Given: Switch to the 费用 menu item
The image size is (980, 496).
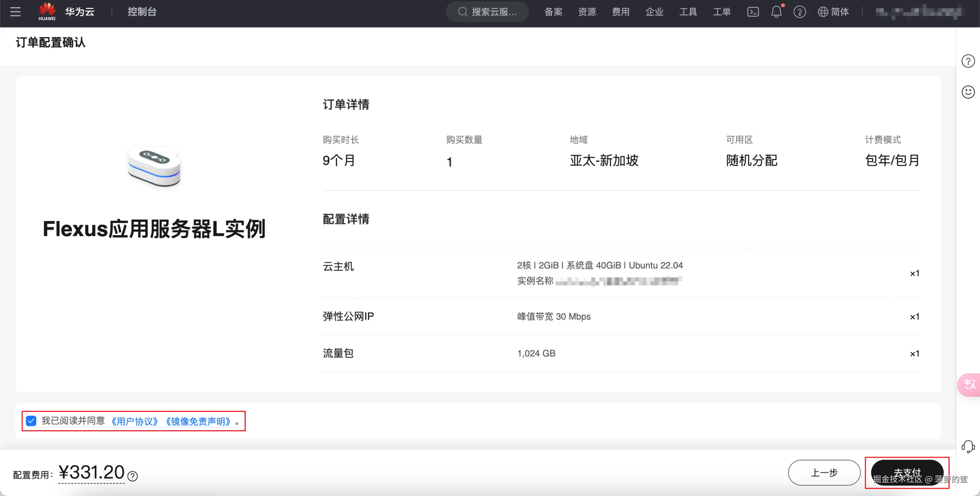Looking at the screenshot, I should click(621, 11).
